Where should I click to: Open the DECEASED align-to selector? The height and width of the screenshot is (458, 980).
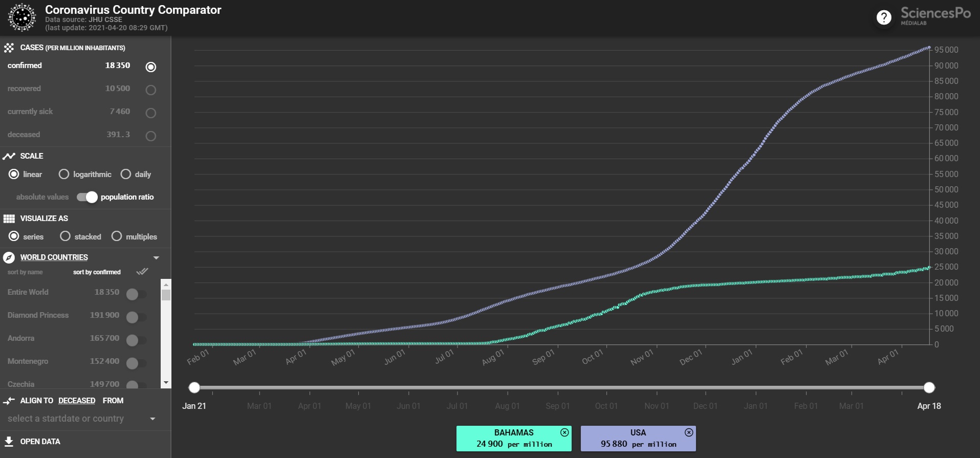point(77,401)
